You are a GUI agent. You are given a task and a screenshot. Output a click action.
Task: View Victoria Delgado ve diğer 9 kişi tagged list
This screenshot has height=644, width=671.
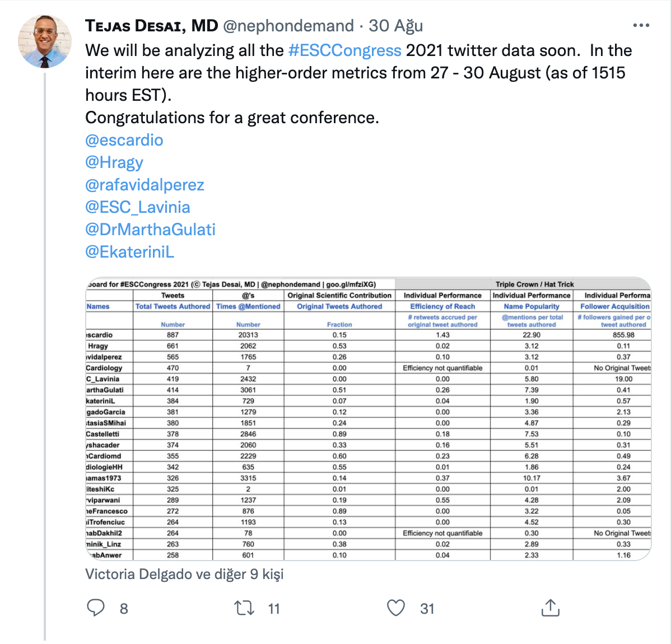[184, 574]
